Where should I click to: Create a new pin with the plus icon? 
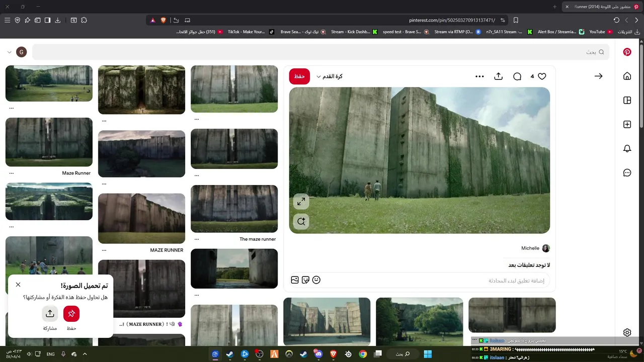coord(627,124)
